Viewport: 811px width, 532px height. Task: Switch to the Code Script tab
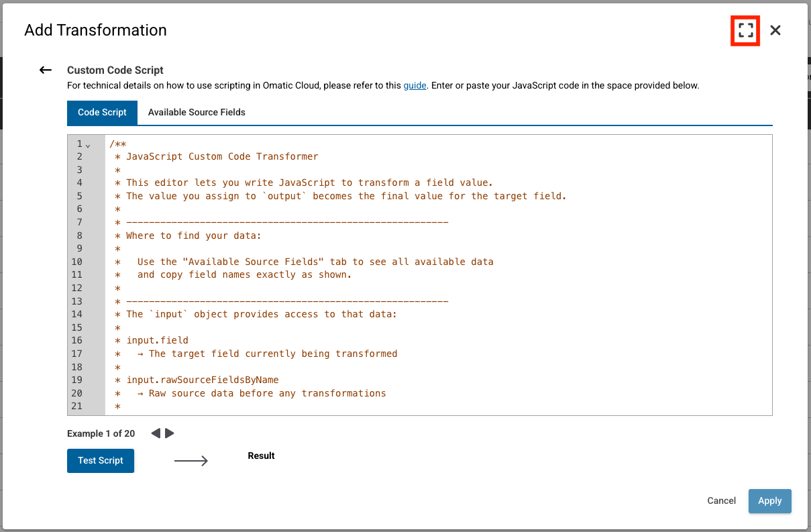pos(102,113)
